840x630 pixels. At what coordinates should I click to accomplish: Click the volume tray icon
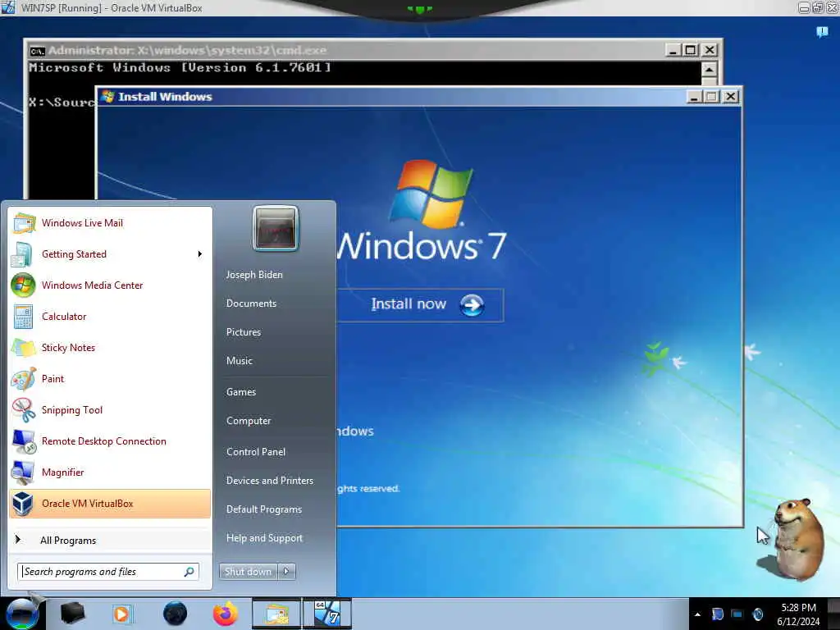point(757,614)
